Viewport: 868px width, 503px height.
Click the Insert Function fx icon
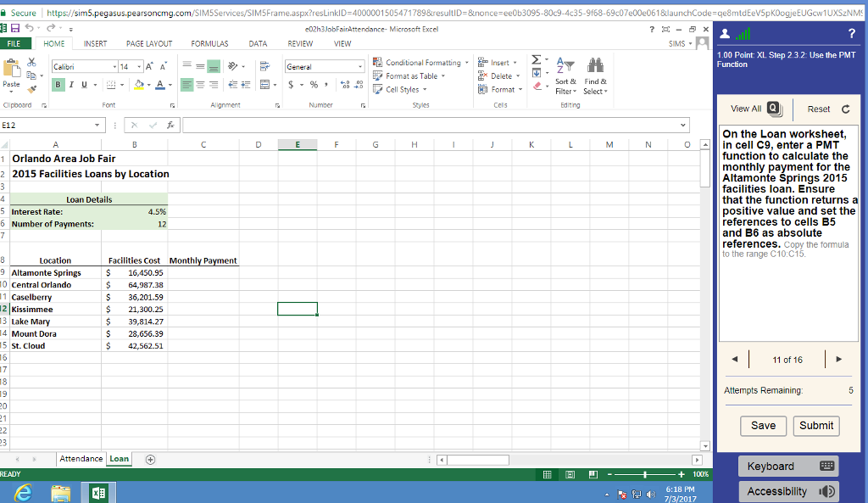coord(170,125)
